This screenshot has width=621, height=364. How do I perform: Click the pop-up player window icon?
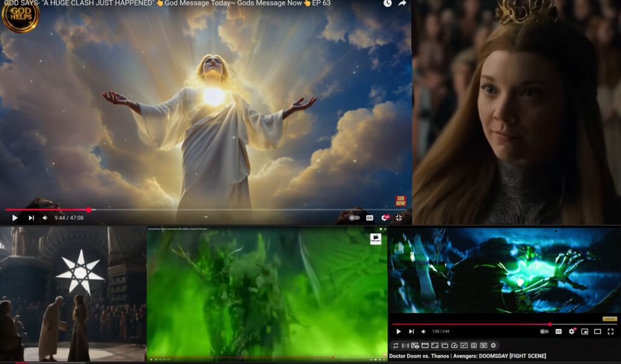pyautogui.click(x=445, y=345)
